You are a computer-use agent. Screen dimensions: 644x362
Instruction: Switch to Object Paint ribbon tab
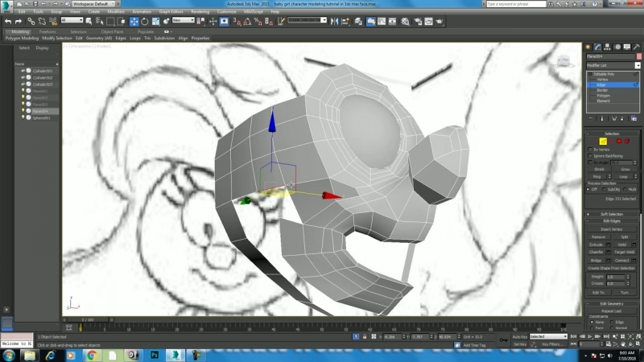(x=112, y=31)
